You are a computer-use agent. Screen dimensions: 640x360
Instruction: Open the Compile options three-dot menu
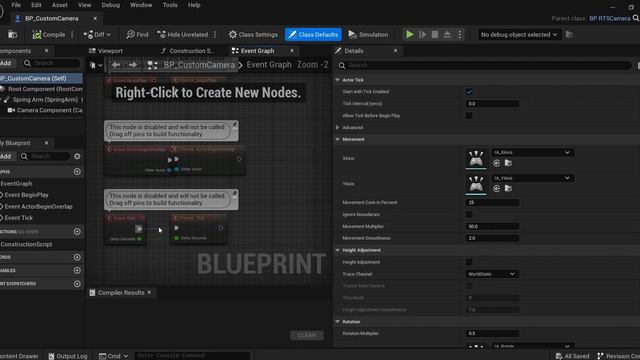pos(72,35)
